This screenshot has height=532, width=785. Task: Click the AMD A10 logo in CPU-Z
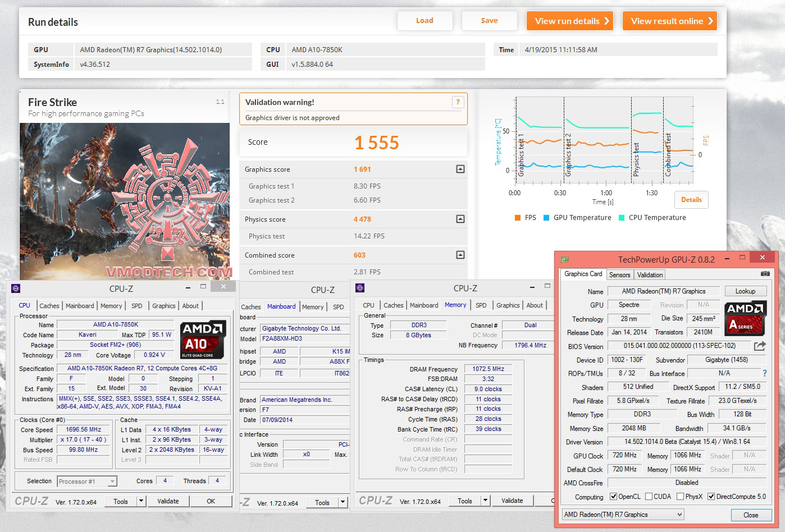[x=203, y=340]
